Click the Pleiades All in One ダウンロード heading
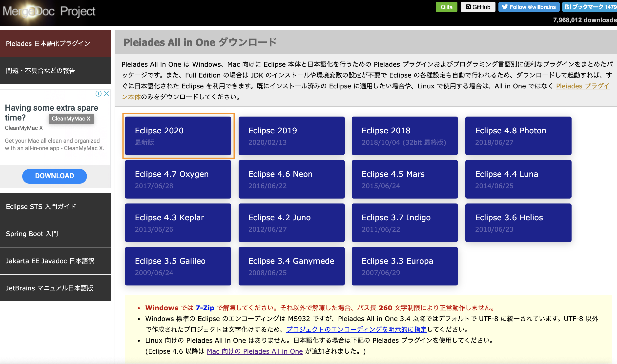Viewport: 617px width, 364px height. click(x=200, y=42)
